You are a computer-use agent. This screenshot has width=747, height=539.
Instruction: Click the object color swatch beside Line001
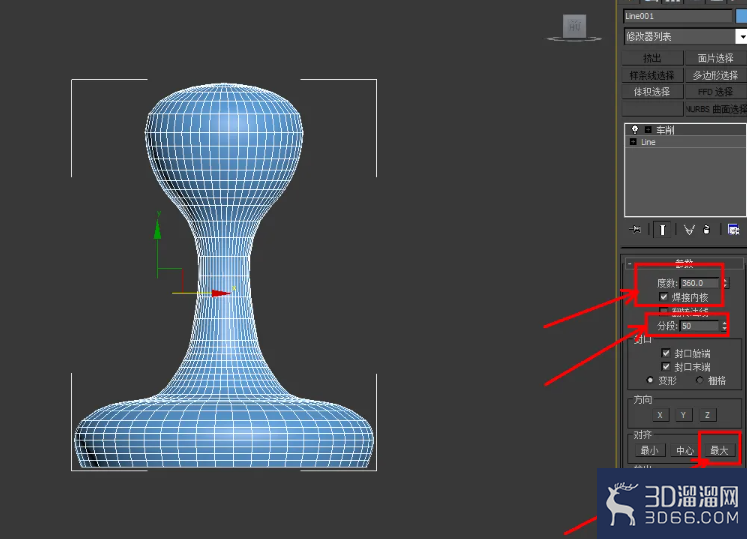(x=742, y=16)
